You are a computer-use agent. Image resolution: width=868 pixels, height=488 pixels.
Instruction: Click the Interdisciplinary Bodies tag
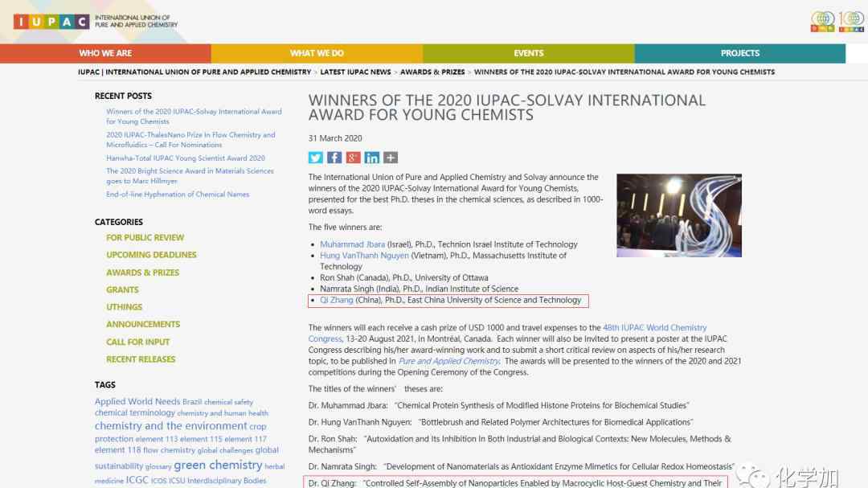tap(227, 481)
